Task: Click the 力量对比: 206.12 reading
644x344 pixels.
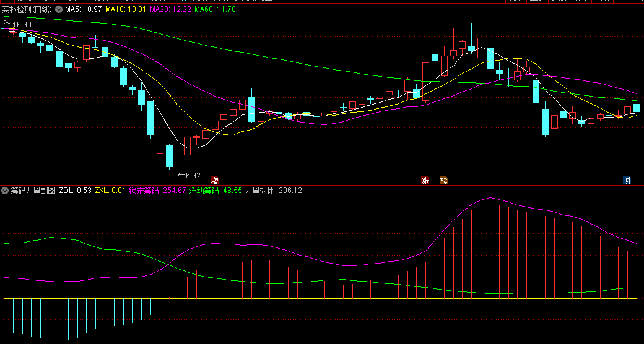Action: coord(274,191)
